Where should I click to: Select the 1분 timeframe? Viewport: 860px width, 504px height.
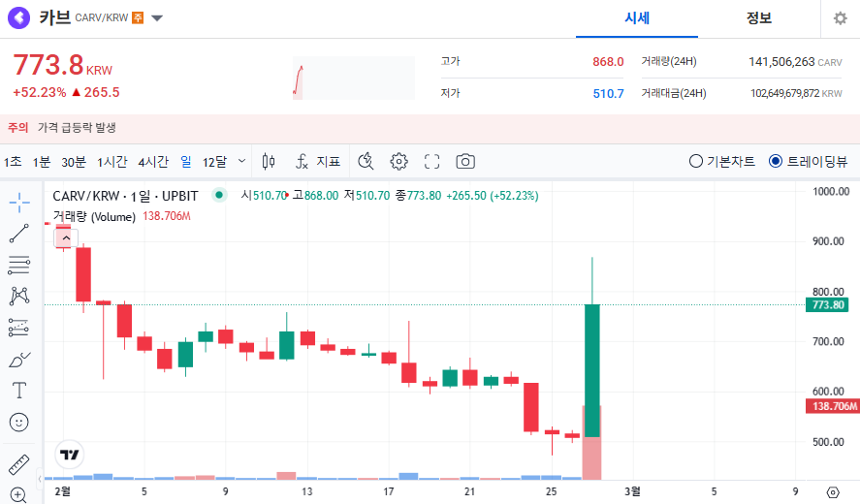pos(41,162)
